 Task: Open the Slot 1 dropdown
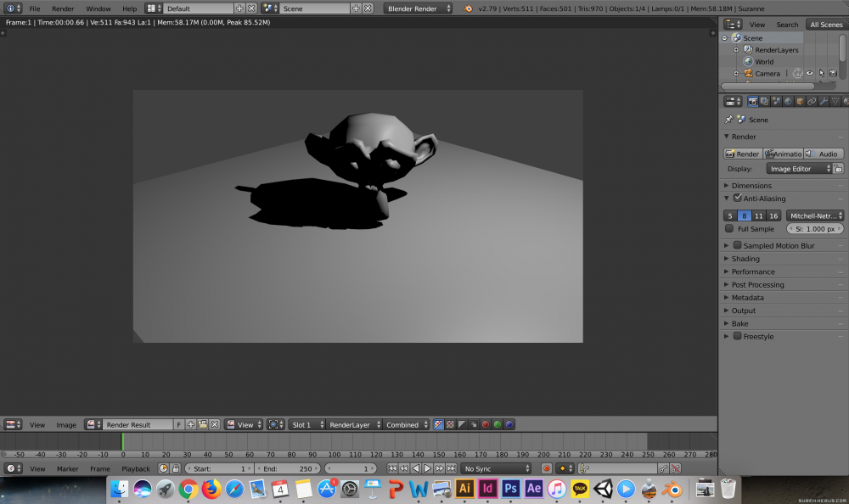coord(306,424)
